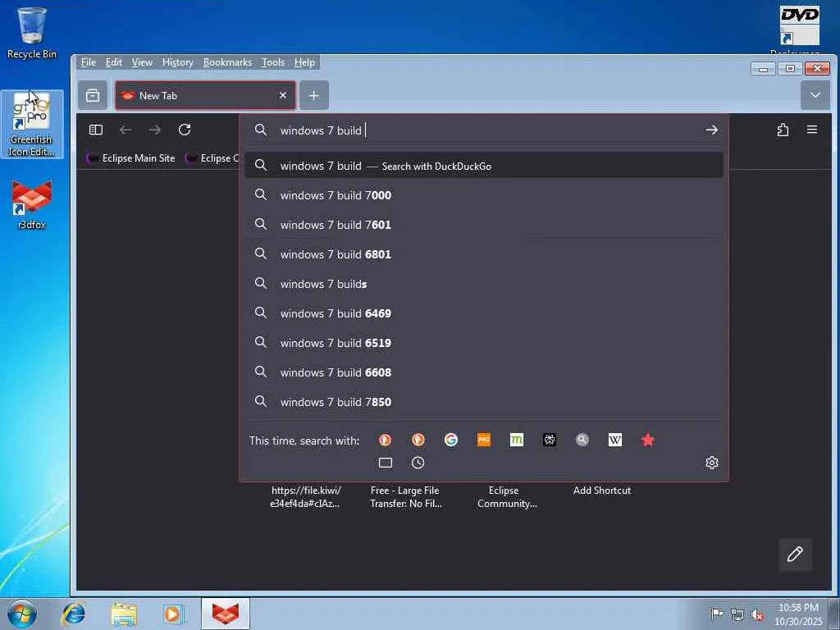The width and height of the screenshot is (840, 630).
Task: Pick suggestion windows 7 builds
Action: click(484, 283)
